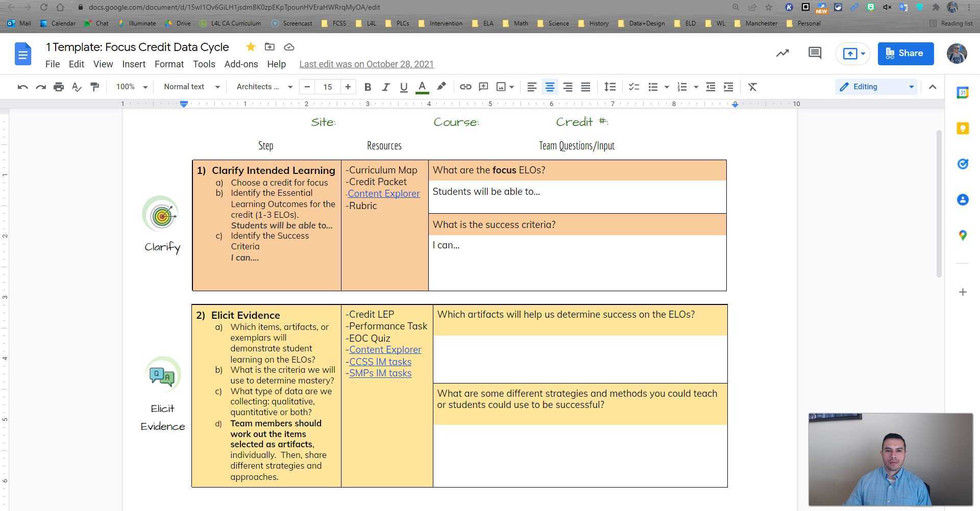Click the Clear formatting icon
Screen dimensions: 980x511
coord(752,87)
